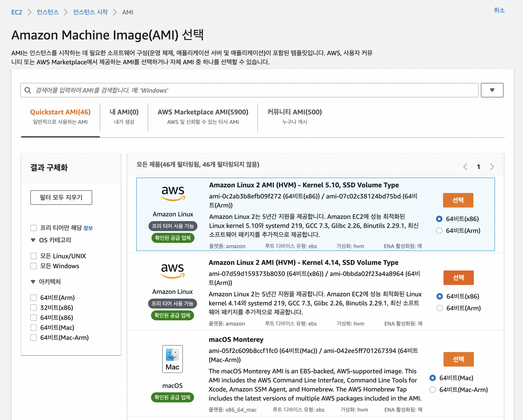Collapse the 아키텍처 filter section

[33, 282]
